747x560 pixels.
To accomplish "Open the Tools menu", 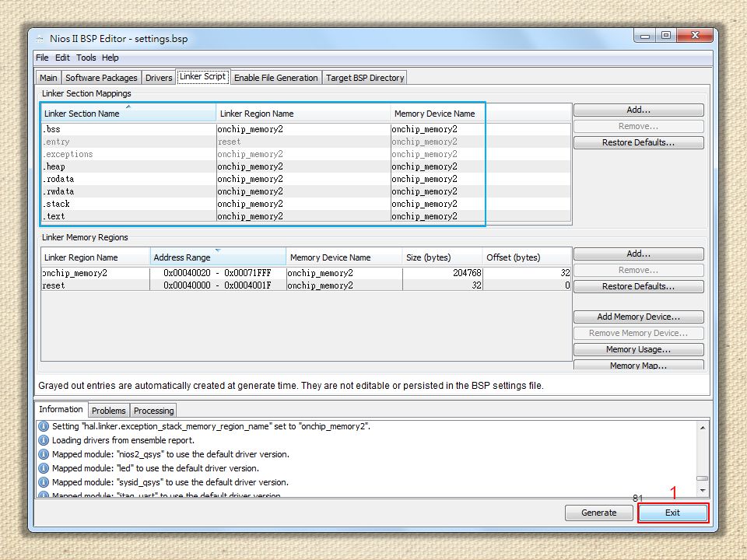I will (x=86, y=58).
